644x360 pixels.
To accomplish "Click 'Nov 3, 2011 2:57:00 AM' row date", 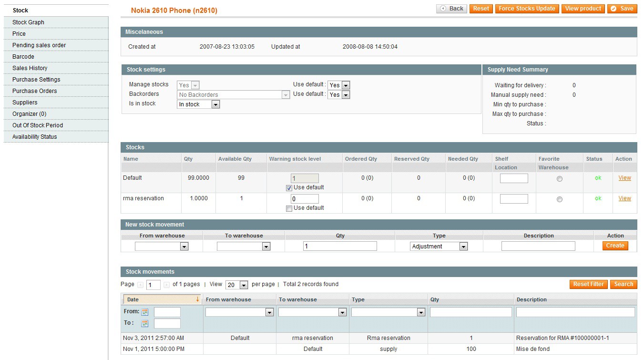I will 153,338.
